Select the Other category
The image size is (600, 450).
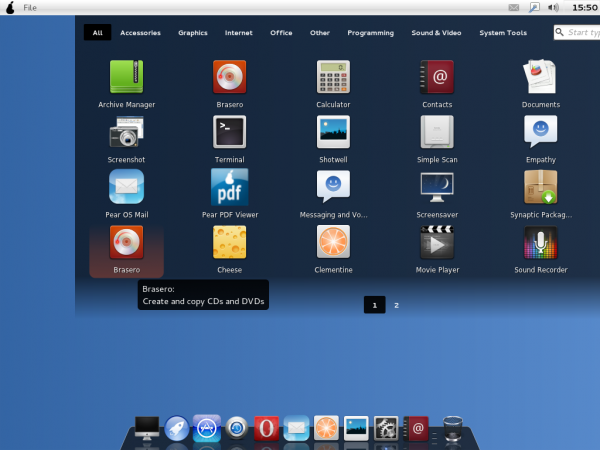[x=320, y=33]
